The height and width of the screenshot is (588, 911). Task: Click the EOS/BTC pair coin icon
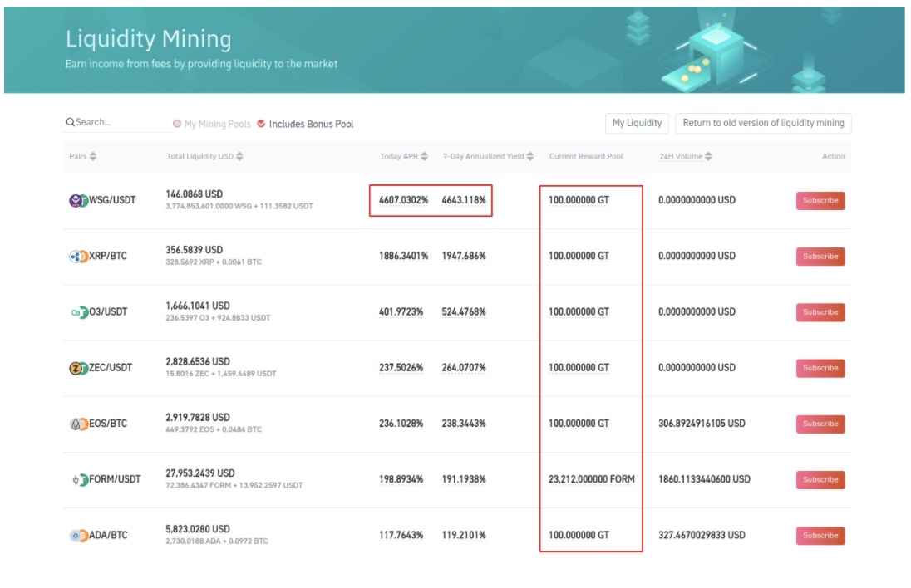pyautogui.click(x=78, y=424)
